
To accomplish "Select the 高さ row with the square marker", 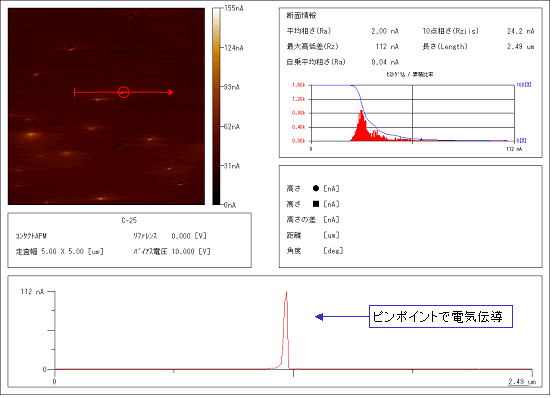I will click(313, 204).
